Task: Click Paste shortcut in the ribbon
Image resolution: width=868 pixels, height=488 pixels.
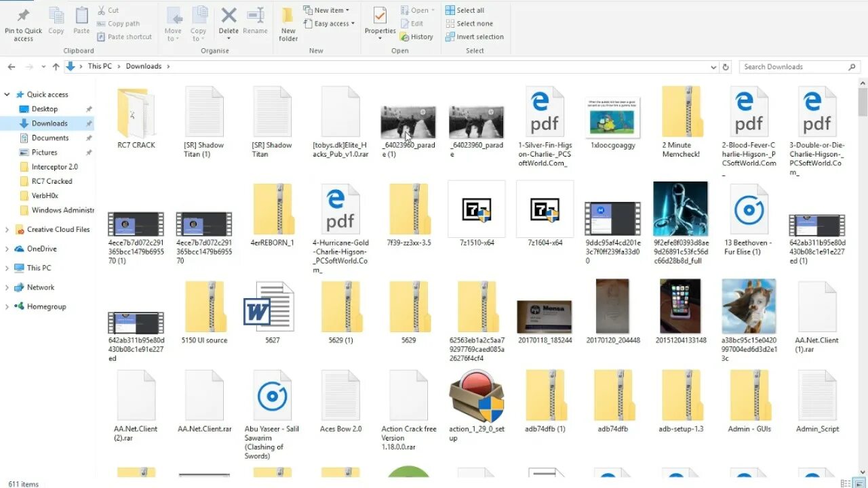Action: [x=125, y=37]
